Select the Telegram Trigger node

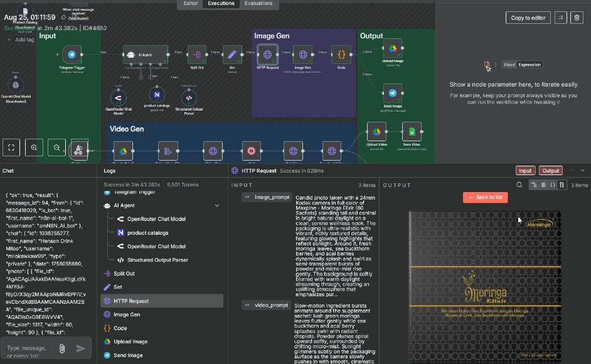pyautogui.click(x=72, y=55)
